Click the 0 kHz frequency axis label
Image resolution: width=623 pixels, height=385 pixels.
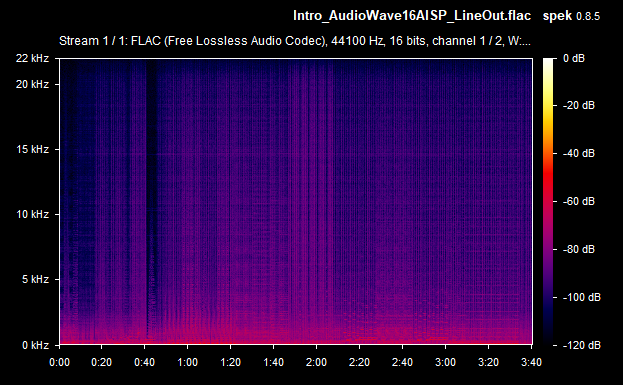35,345
